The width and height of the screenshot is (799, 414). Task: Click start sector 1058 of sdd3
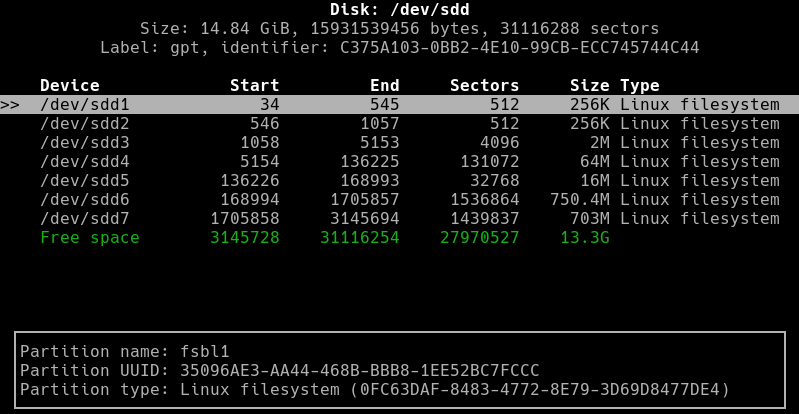pyautogui.click(x=259, y=143)
